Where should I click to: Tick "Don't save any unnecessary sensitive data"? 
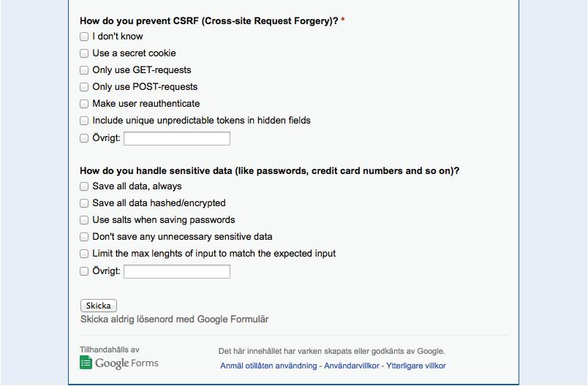pos(84,237)
